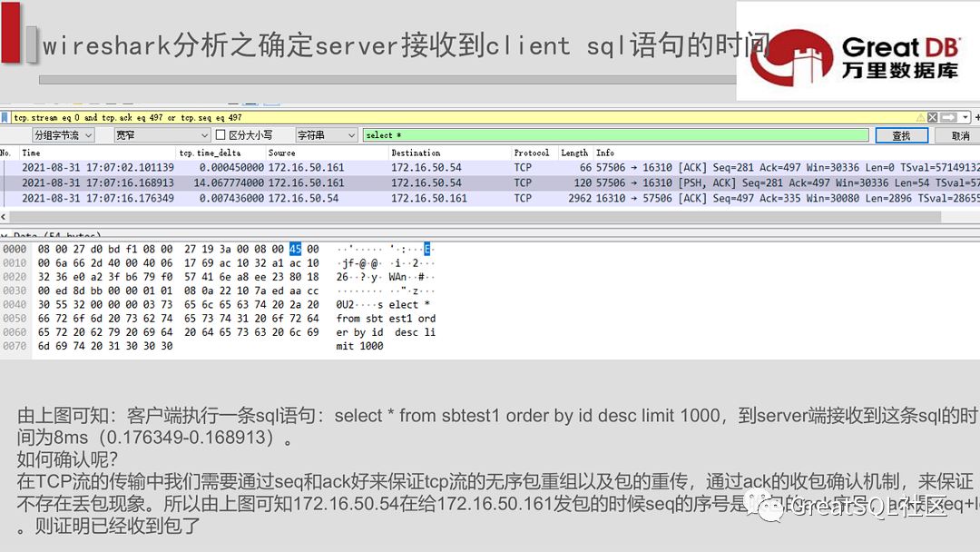Image resolution: width=980 pixels, height=552 pixels.
Task: Click the 查找 find button
Action: [901, 135]
